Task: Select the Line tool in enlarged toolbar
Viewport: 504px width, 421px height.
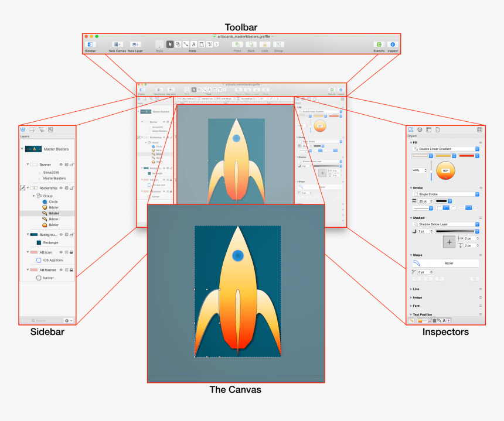Action: pos(186,45)
